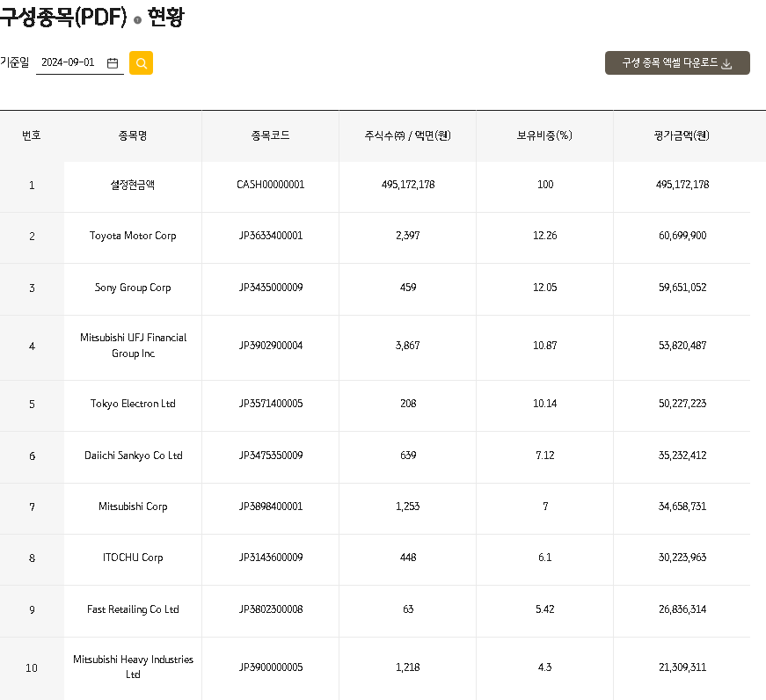Select Mitsubishi Heavy Industries Ltd cell
Screen dimensions: 766x700
tap(133, 667)
